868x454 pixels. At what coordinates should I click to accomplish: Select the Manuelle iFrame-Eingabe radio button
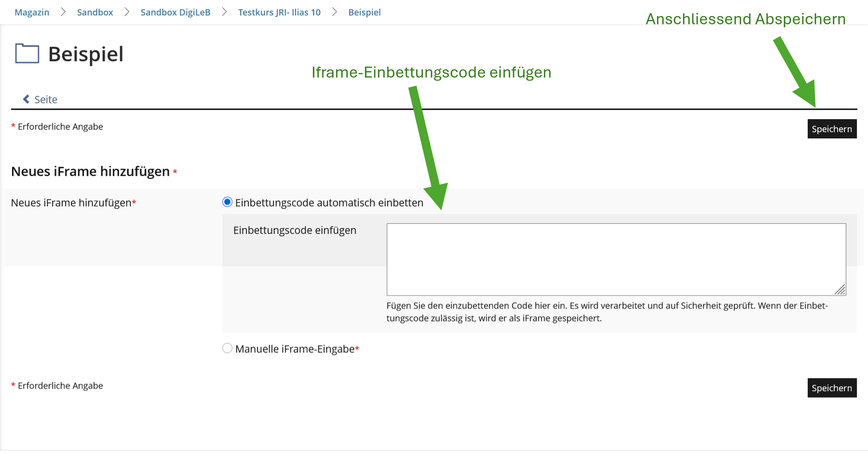point(227,348)
